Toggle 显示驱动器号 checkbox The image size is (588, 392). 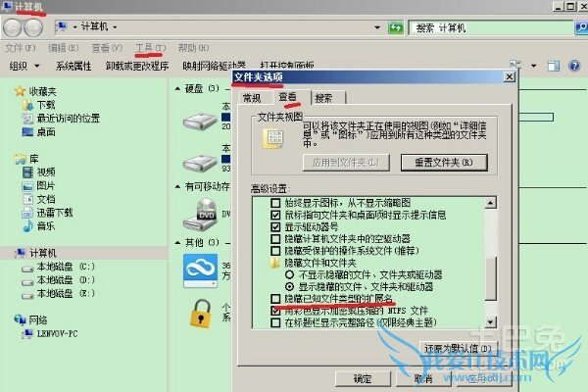click(x=275, y=227)
